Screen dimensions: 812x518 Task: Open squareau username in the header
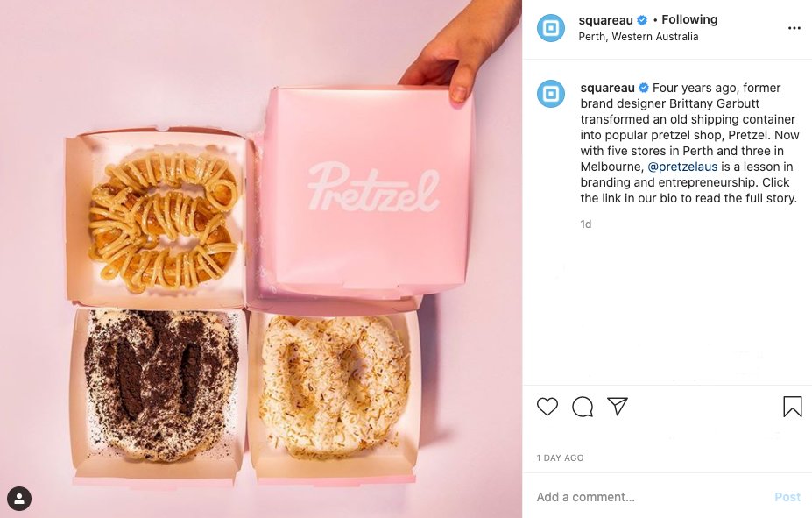coord(605,20)
